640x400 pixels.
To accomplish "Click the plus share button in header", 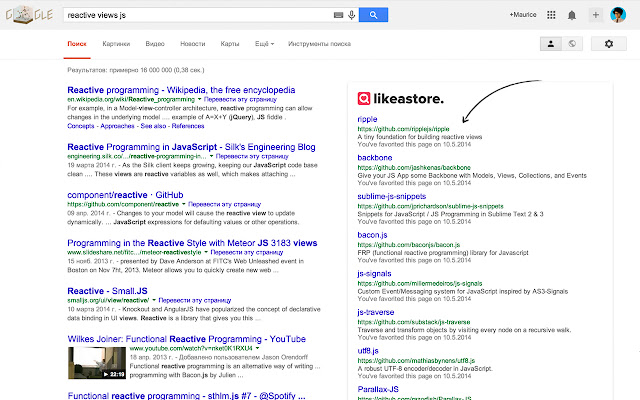I will [596, 15].
